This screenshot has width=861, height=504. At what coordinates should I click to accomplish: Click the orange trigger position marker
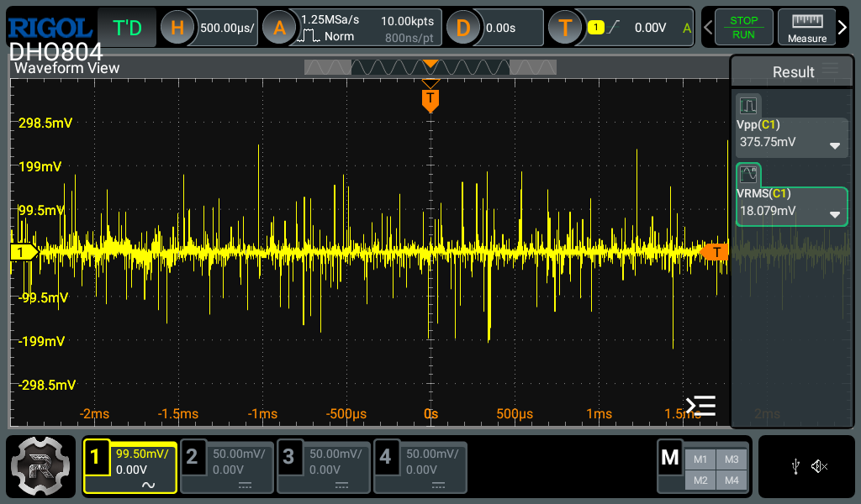coord(430,99)
